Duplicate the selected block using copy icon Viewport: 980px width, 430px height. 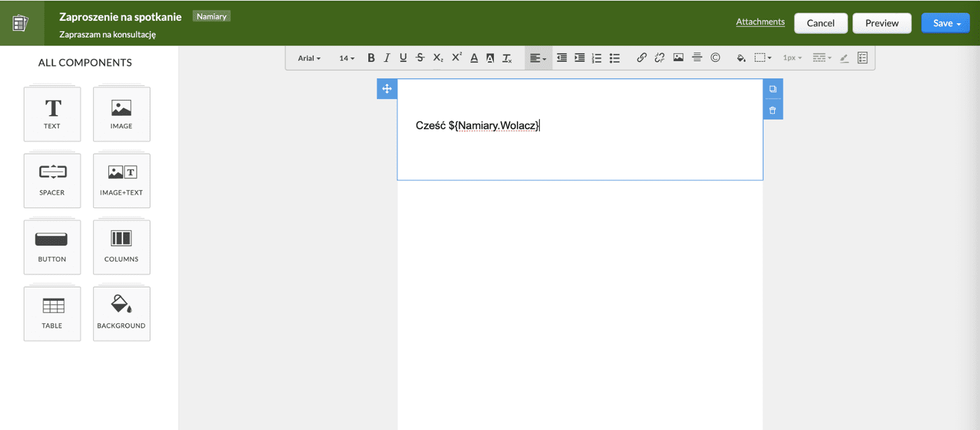(772, 89)
